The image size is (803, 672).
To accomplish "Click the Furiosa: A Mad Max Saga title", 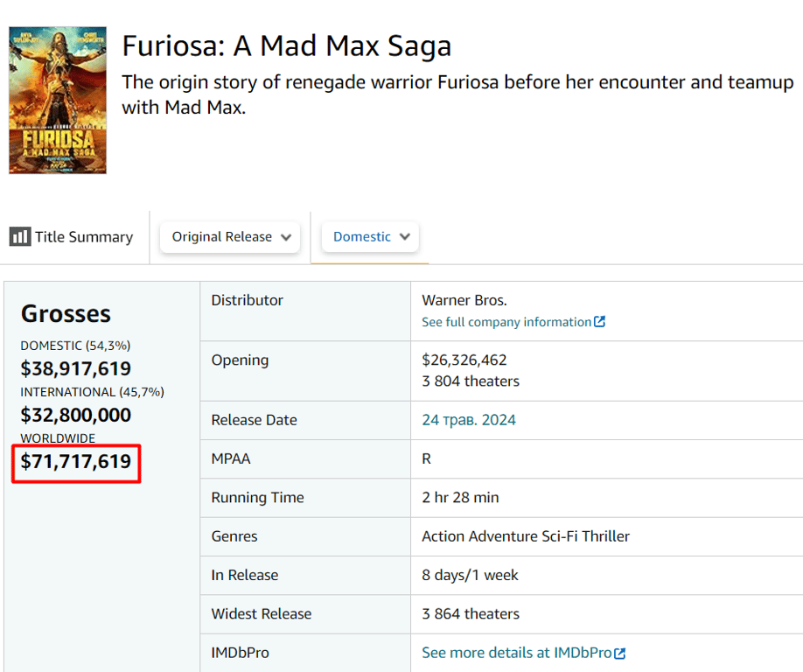I will [286, 45].
